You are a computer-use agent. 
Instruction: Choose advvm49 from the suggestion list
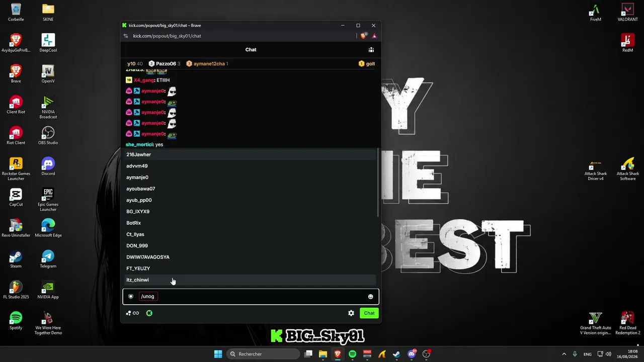(251, 166)
